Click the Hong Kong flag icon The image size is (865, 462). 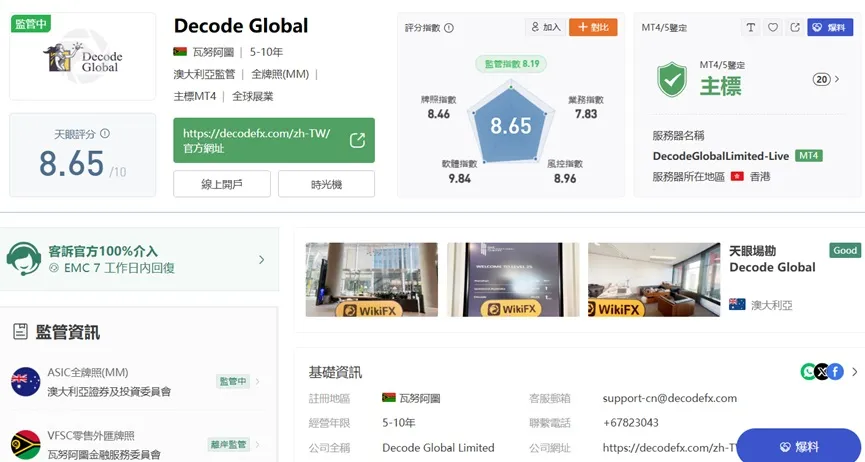click(737, 177)
